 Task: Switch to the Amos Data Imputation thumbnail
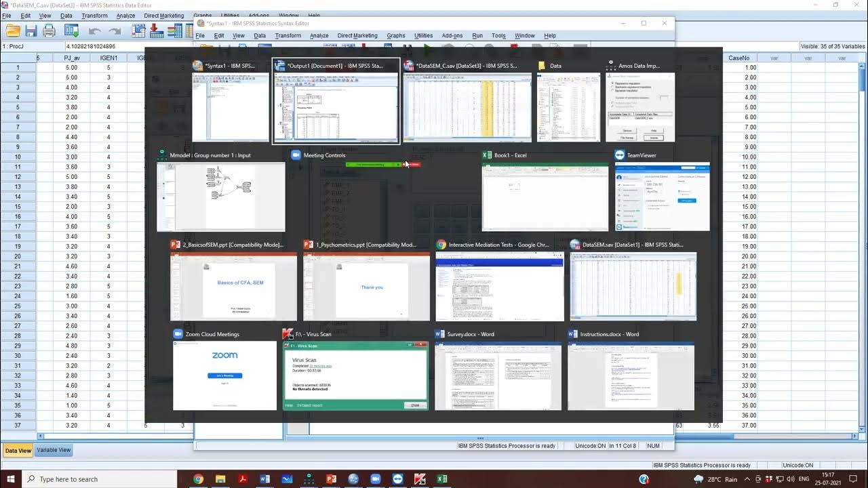pos(640,107)
